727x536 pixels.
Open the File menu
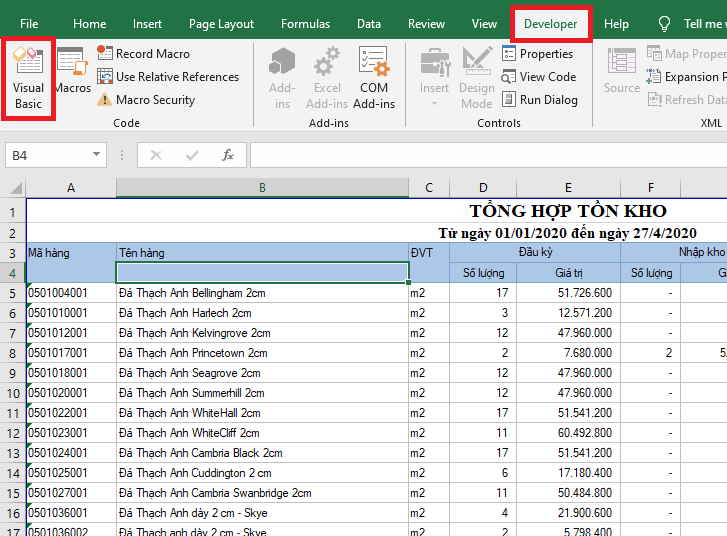click(x=30, y=24)
